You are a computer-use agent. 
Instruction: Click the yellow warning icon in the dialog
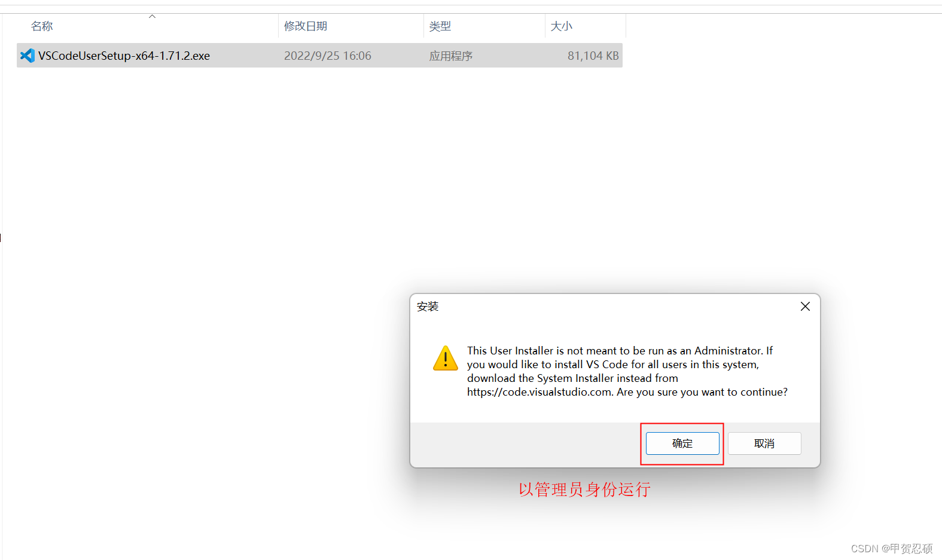(446, 358)
